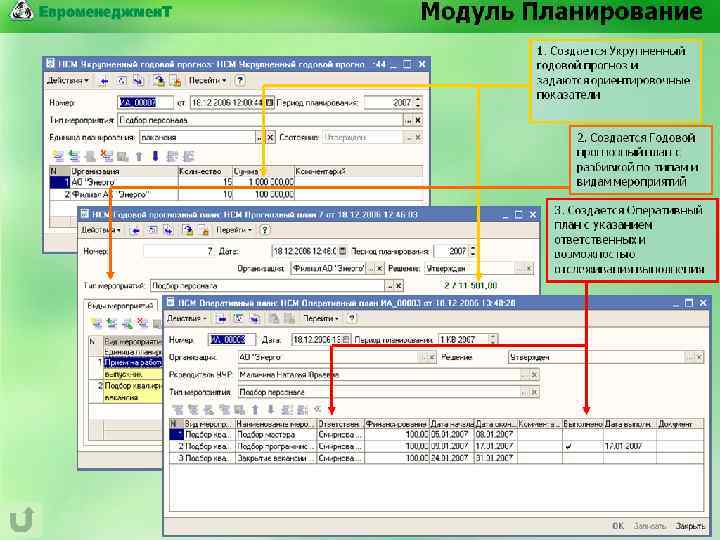
Task: Click planning period 2007 spinner in forecast window
Action: pyautogui.click(x=417, y=102)
